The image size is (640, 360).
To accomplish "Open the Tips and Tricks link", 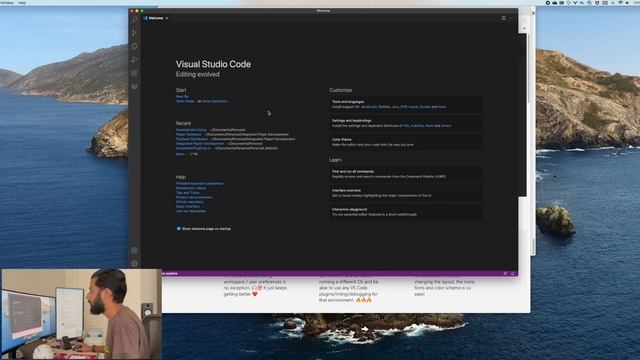I will coord(188,193).
